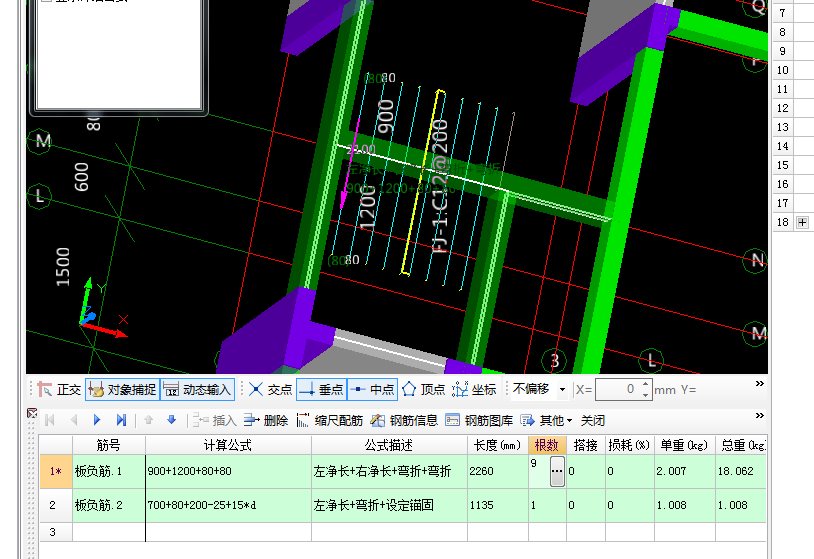Click the highlighted 根数 column header
814x559 pixels.
click(x=547, y=445)
